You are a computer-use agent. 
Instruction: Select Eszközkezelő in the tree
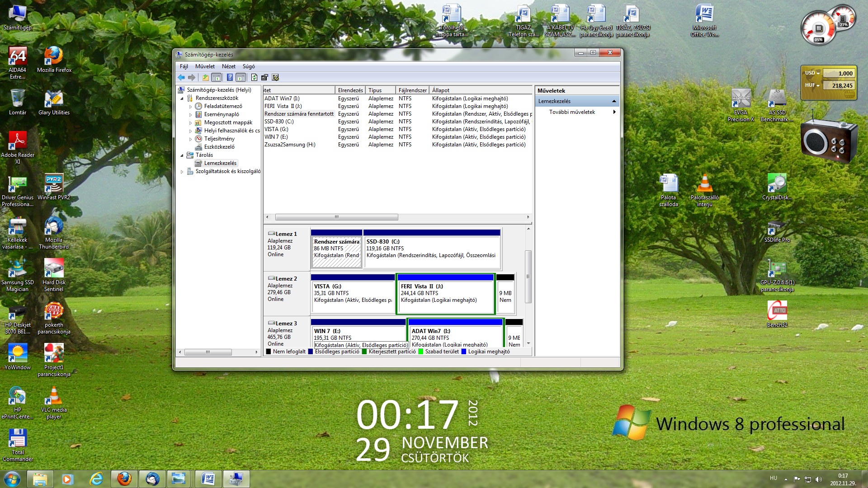click(x=219, y=147)
